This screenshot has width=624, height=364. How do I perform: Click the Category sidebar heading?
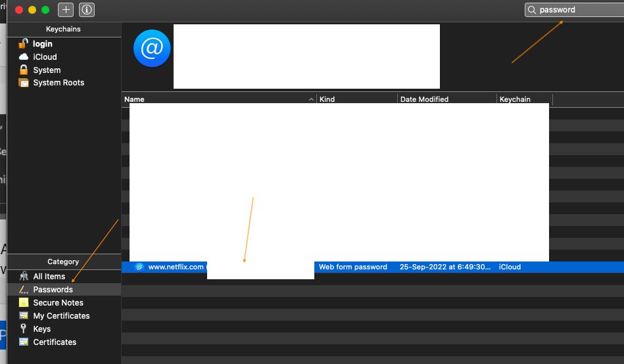coord(63,262)
